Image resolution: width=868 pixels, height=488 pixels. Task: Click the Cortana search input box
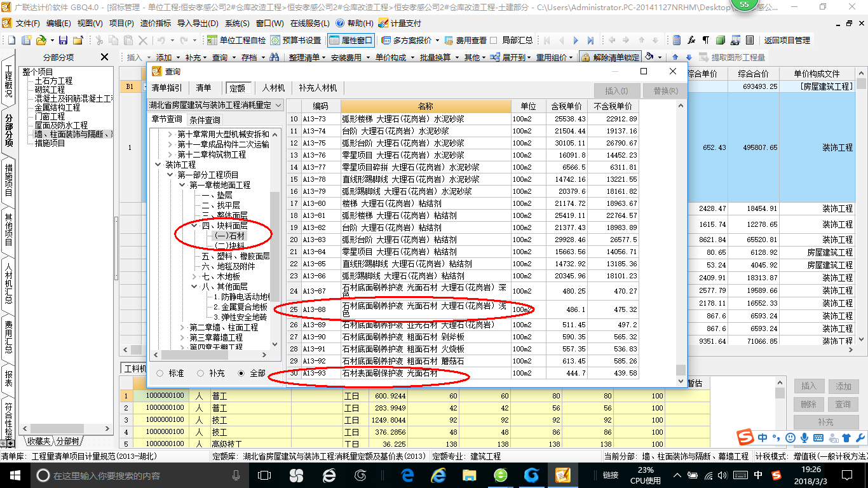(x=138, y=475)
